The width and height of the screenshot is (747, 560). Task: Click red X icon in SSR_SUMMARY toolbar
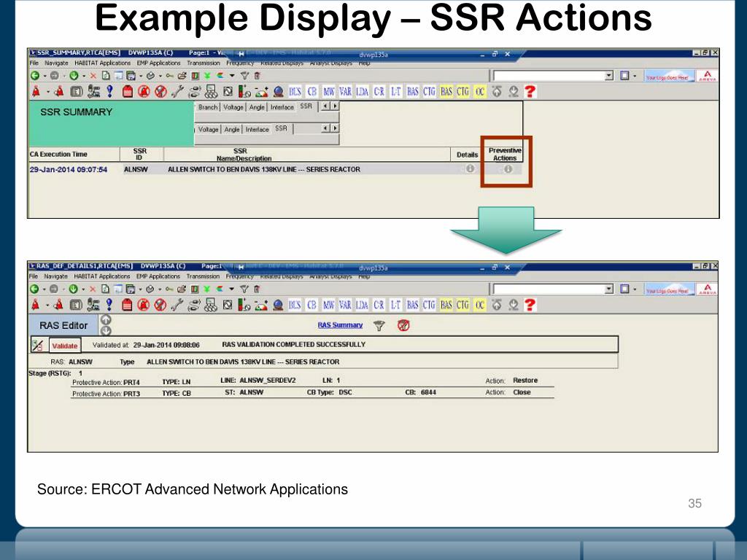click(x=93, y=76)
